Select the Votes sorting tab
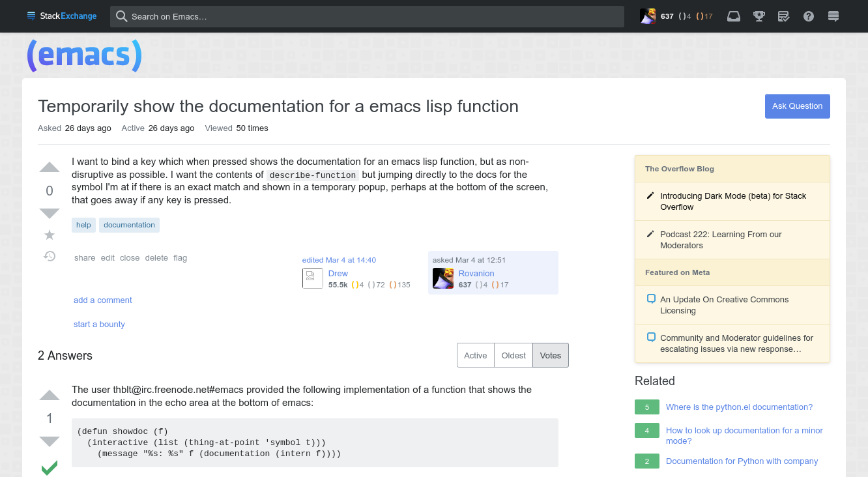The width and height of the screenshot is (868, 477). pos(550,355)
